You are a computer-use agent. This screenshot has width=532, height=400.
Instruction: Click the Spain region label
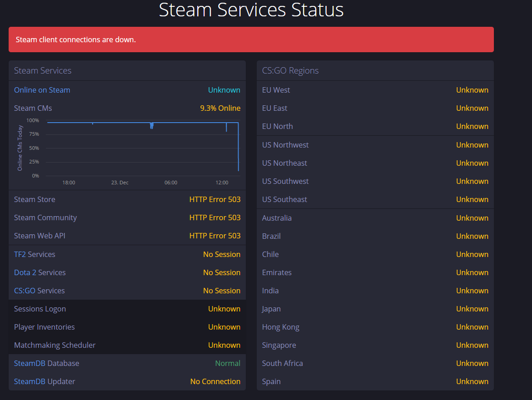(271, 382)
